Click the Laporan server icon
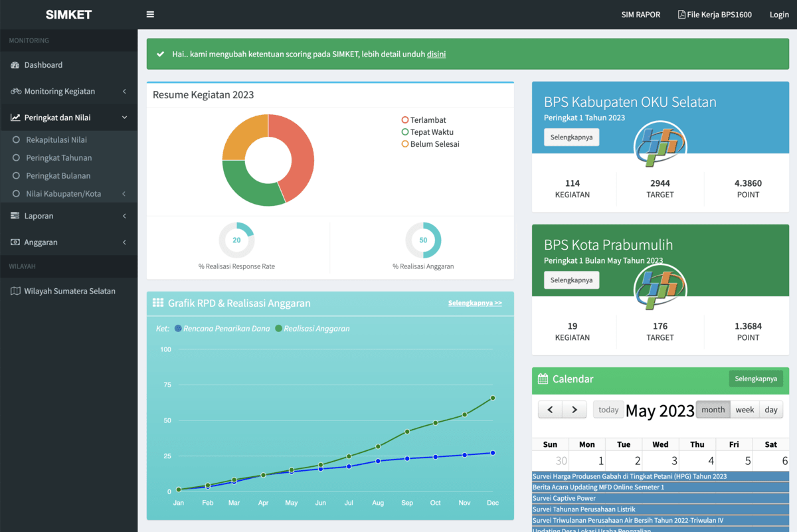The height and width of the screenshot is (532, 797). [15, 216]
